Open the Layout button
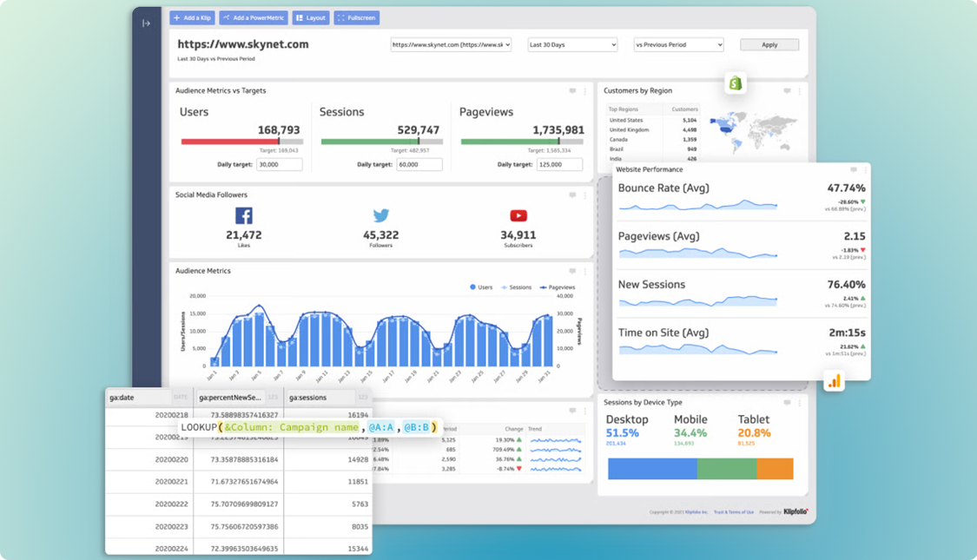The image size is (977, 560). [311, 18]
